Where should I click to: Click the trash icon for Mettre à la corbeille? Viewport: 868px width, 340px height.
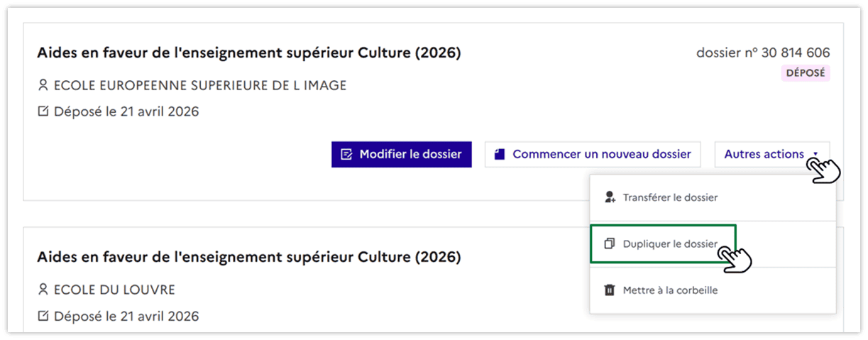pyautogui.click(x=609, y=290)
